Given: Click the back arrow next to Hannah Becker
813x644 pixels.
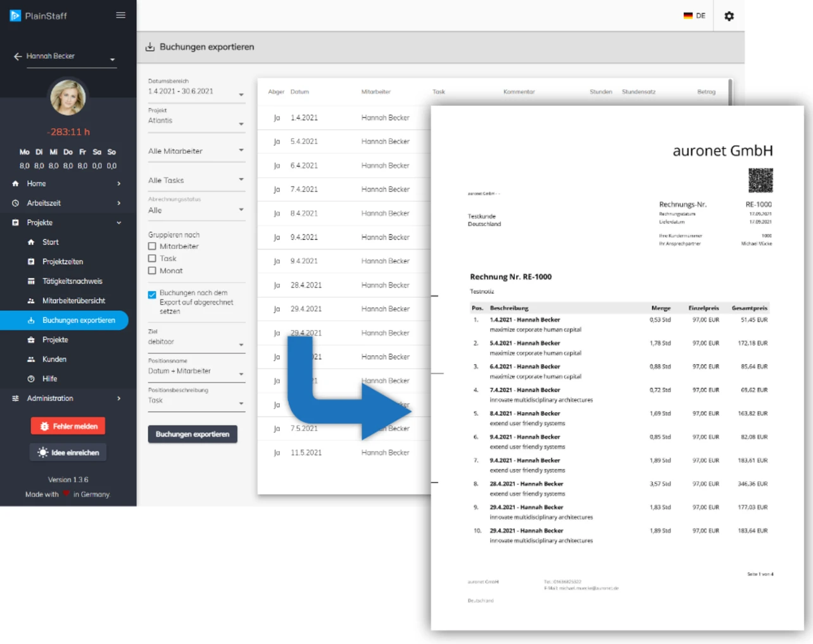Looking at the screenshot, I should coord(18,56).
